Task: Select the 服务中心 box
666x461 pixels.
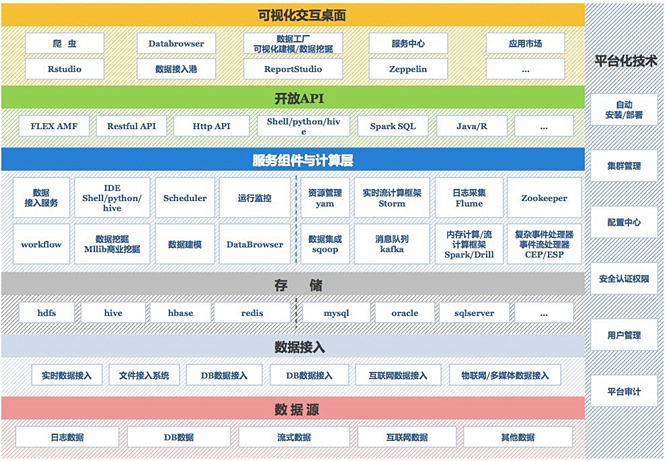Action: [x=408, y=43]
